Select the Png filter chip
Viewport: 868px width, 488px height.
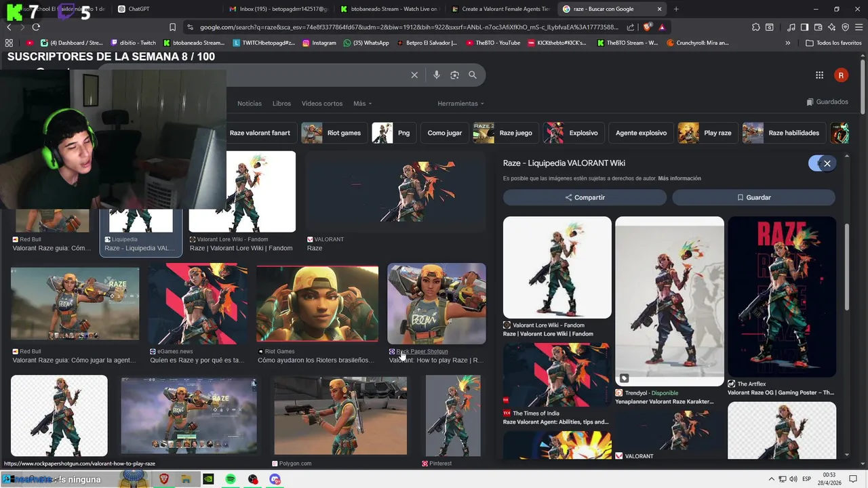point(394,133)
